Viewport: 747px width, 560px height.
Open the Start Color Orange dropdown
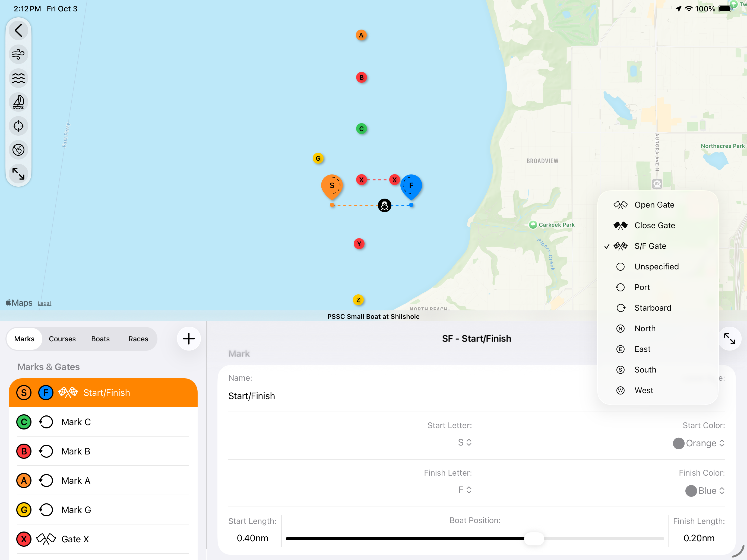click(x=699, y=443)
